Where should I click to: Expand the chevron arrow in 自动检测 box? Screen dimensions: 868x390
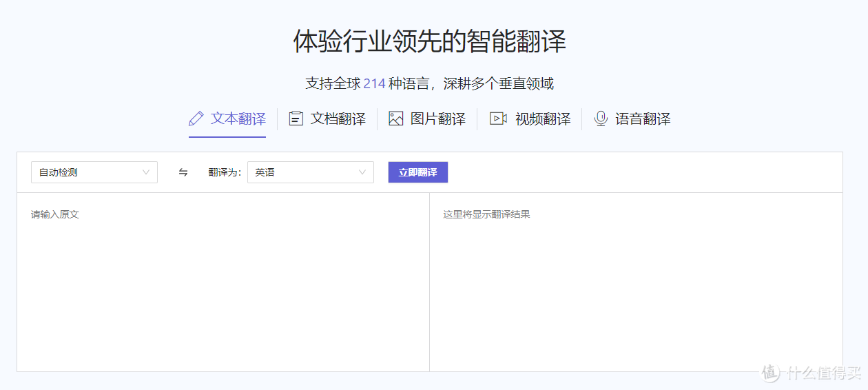[146, 172]
